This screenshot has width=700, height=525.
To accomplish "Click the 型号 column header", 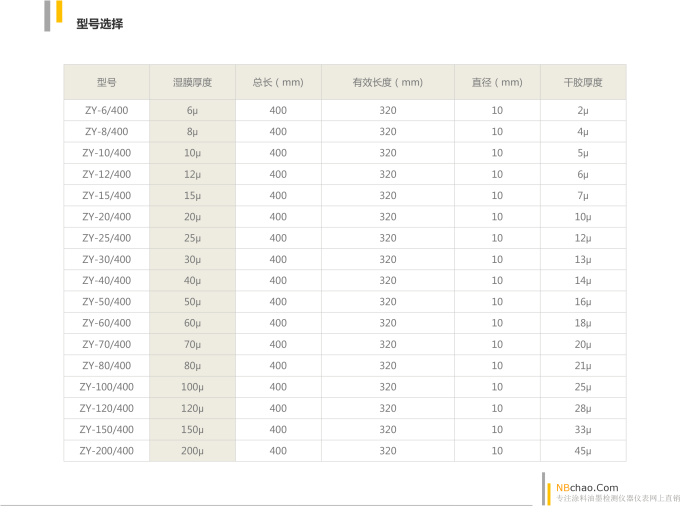I will (106, 82).
